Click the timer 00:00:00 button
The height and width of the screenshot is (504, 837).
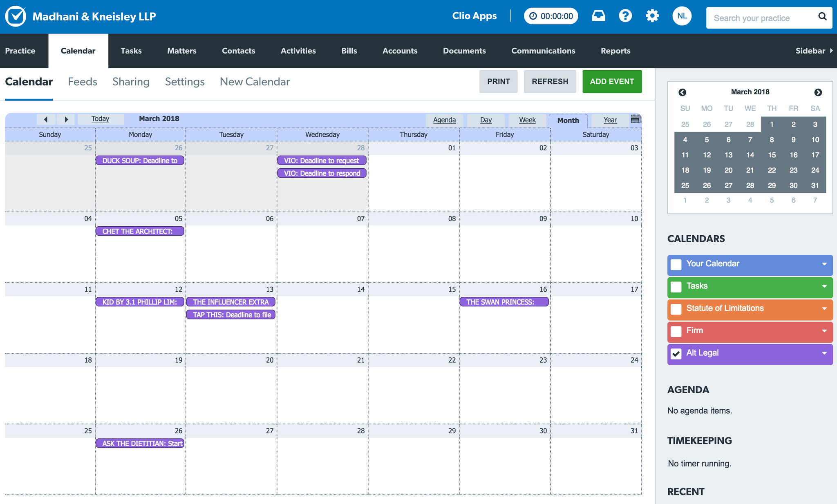pyautogui.click(x=551, y=16)
